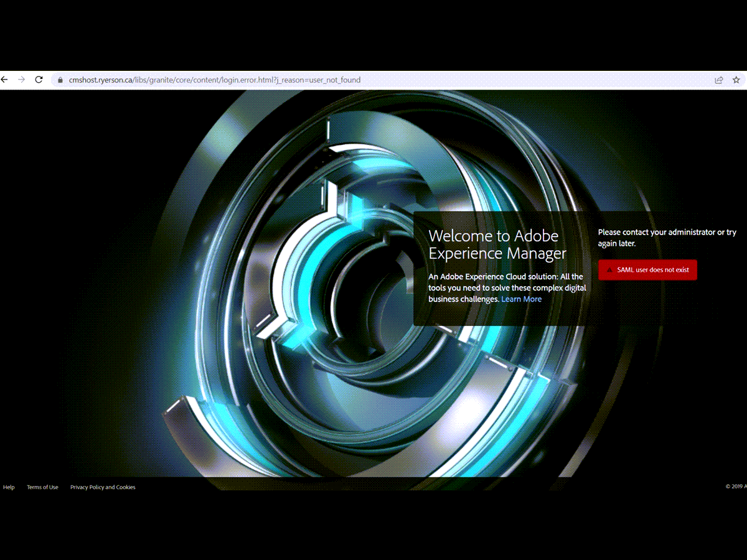Click the browser back arrow
747x560 pixels.
[4, 80]
